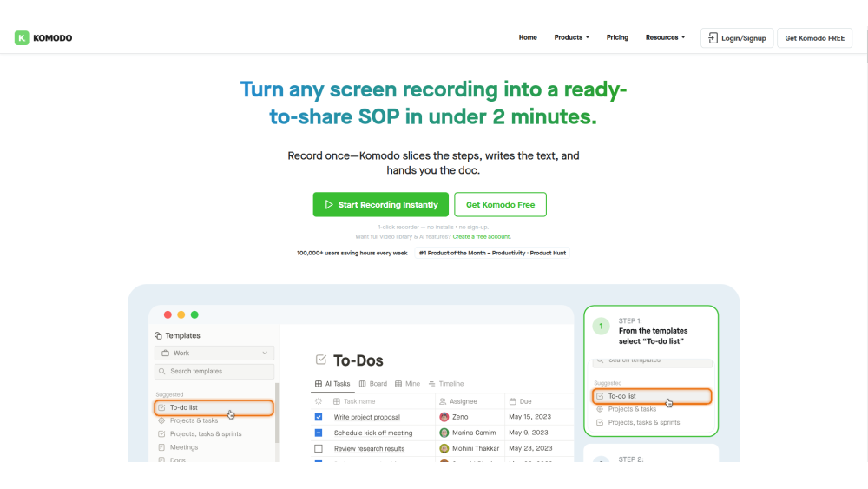This screenshot has width=868, height=489.
Task: Uncheck the Write project proposal checkbox
Action: point(318,417)
